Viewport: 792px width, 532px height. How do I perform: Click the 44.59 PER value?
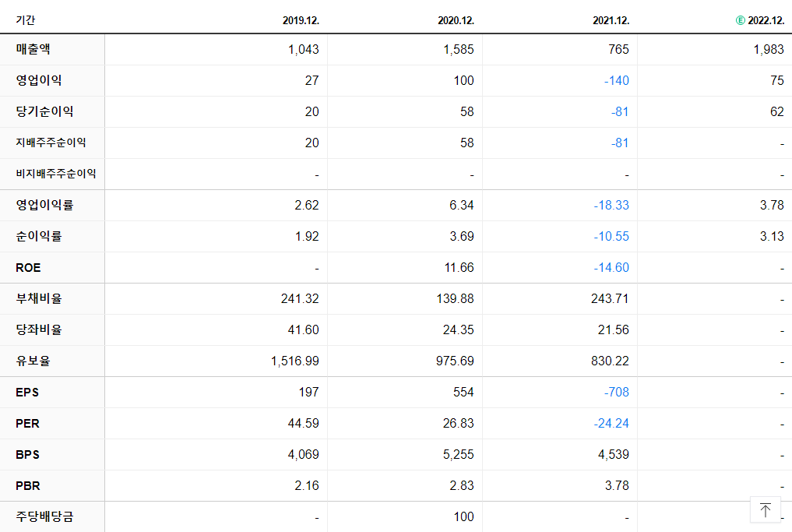click(303, 424)
